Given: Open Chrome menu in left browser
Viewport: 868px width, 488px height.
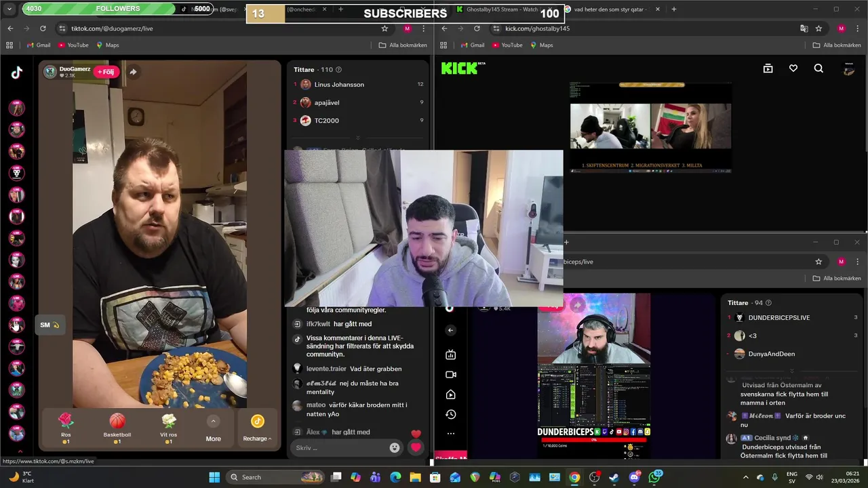Looking at the screenshot, I should click(x=423, y=28).
